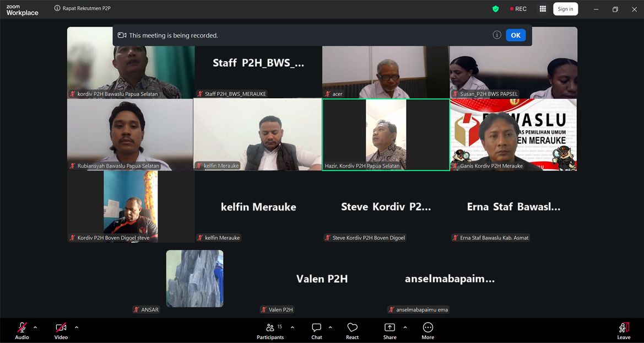The image size is (644, 343).
Task: Open the Participants panel
Action: pos(270,331)
